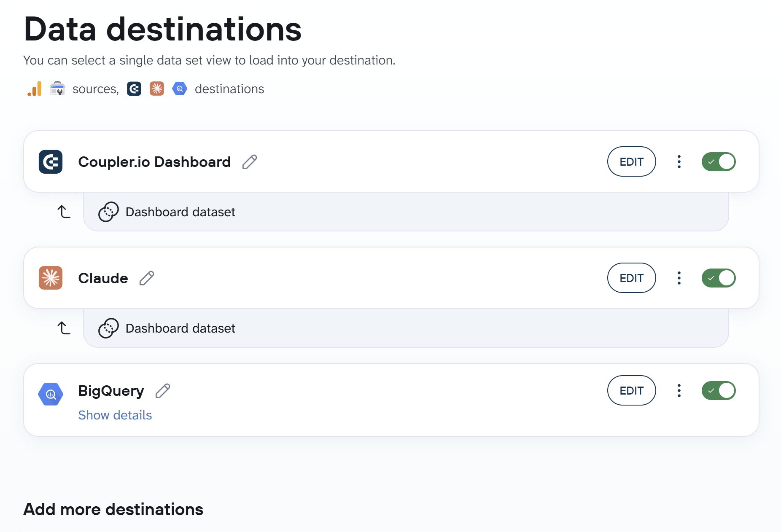Screen dimensions: 781x532
Task: Disable the Claude destination toggle
Action: [x=719, y=278]
